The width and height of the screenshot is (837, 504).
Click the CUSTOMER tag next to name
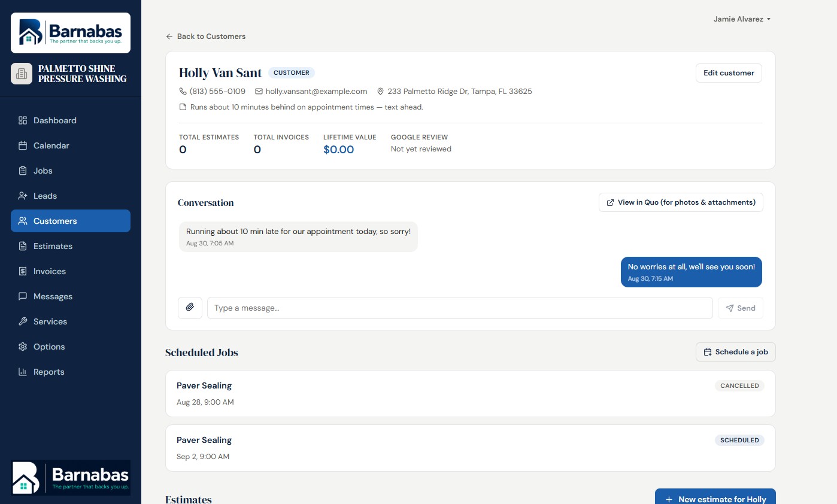click(292, 73)
